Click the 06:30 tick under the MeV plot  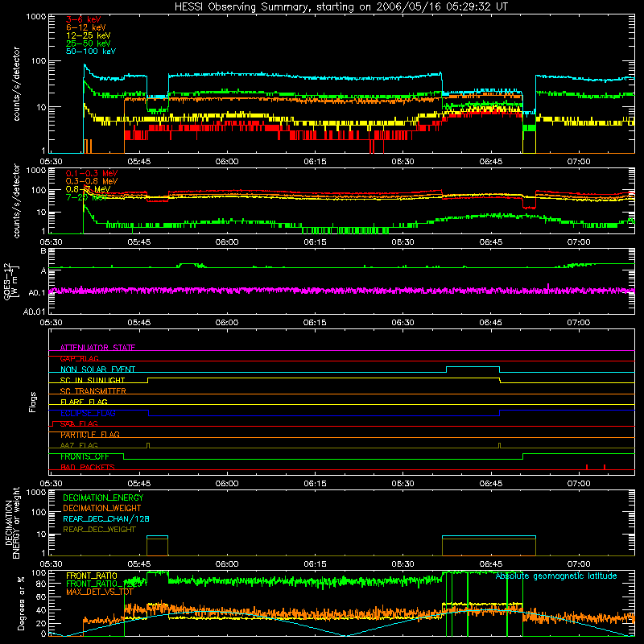402,242
